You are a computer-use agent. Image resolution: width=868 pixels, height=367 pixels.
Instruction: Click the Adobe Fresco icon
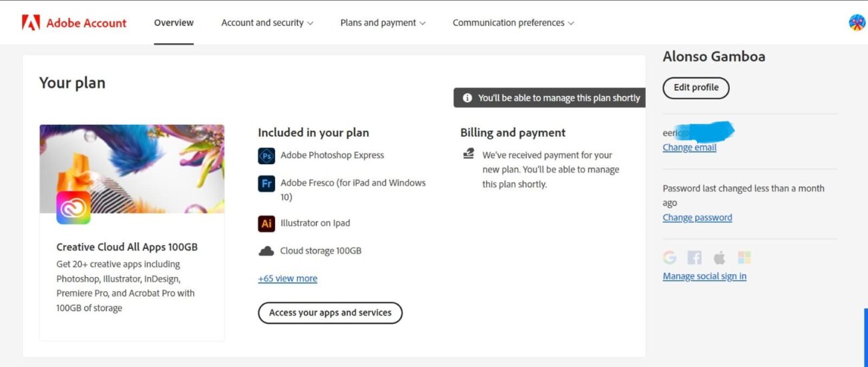266,183
